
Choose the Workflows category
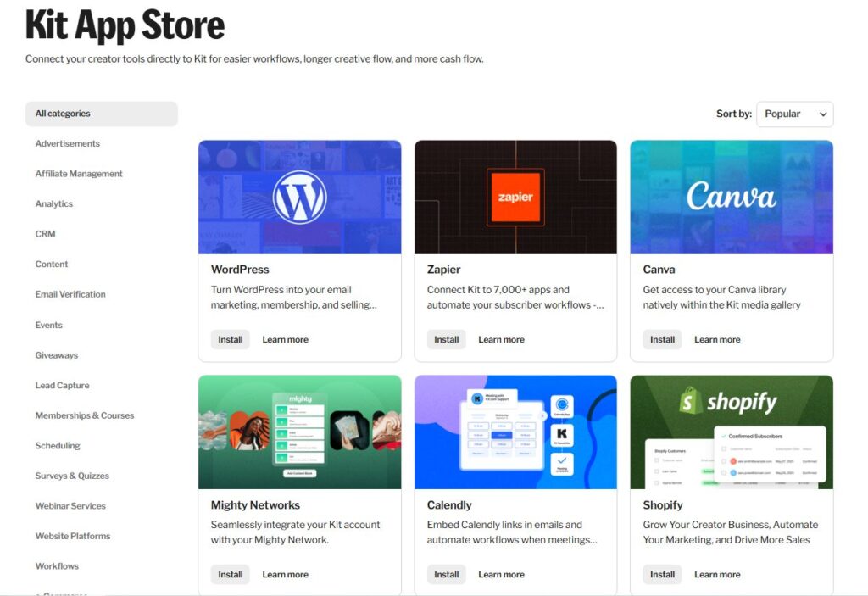click(x=57, y=566)
